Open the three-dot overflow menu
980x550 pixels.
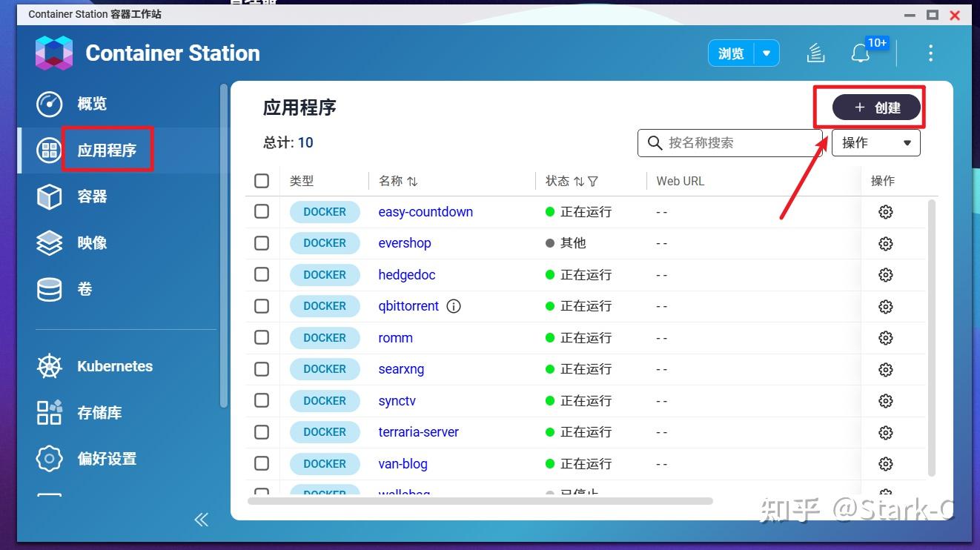(x=930, y=53)
